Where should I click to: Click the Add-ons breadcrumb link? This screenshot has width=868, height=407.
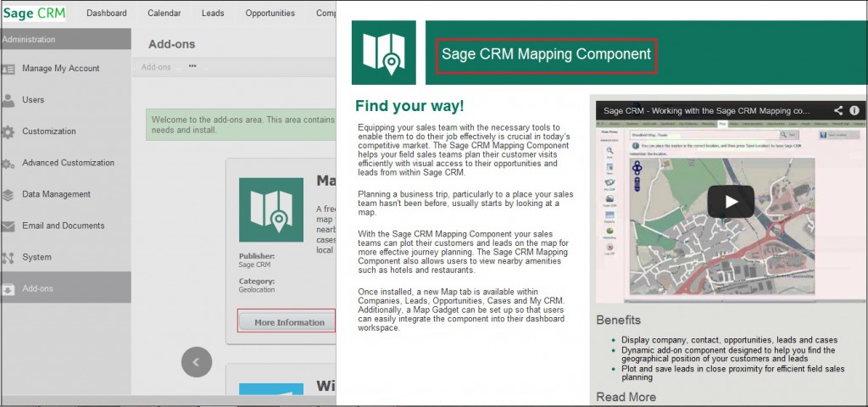coord(156,67)
